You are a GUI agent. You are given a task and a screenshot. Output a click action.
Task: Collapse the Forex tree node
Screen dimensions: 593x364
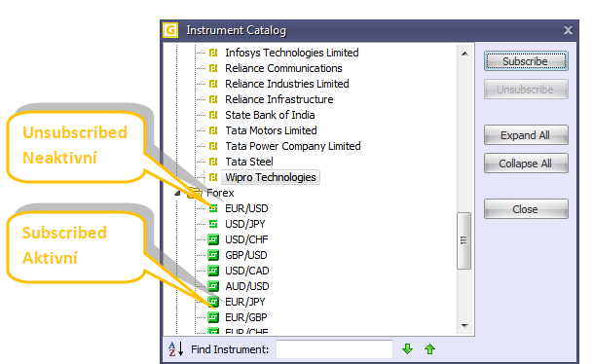[177, 193]
